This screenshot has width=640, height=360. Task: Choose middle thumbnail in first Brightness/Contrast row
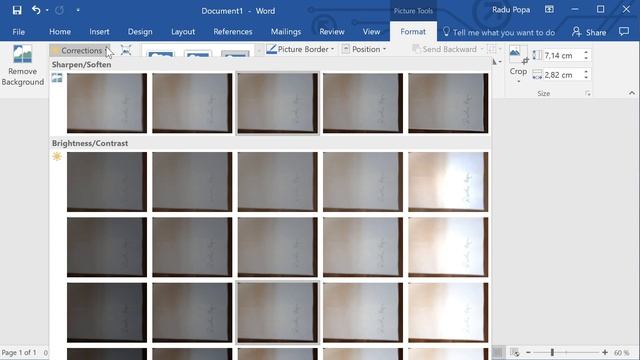pyautogui.click(x=278, y=182)
